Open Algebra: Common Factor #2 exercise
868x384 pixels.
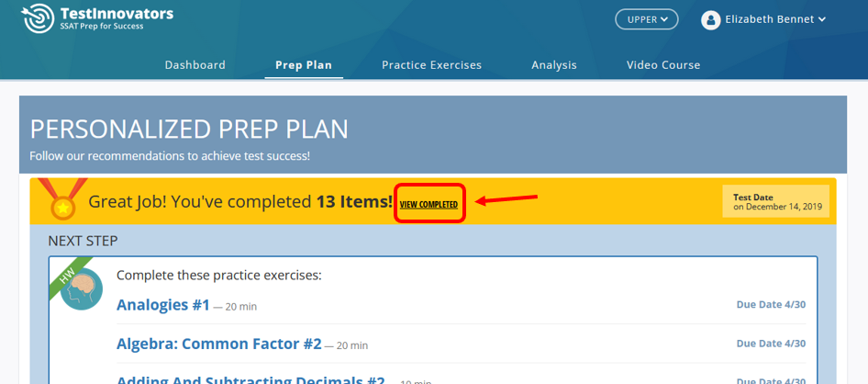(218, 344)
